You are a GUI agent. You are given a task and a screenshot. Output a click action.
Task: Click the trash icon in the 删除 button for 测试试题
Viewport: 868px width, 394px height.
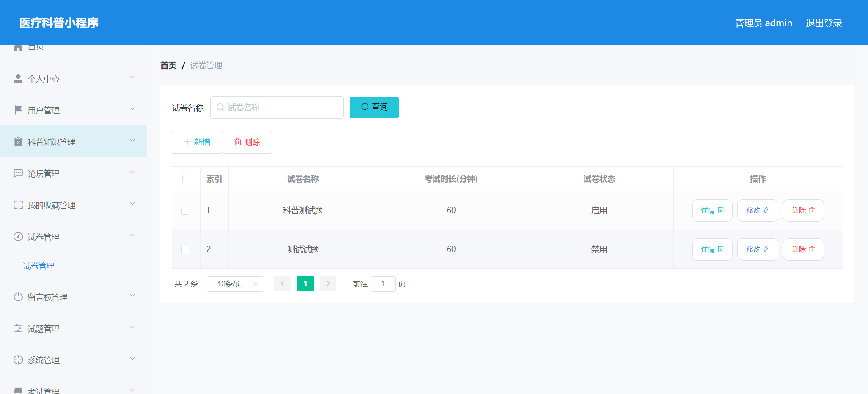(x=812, y=249)
